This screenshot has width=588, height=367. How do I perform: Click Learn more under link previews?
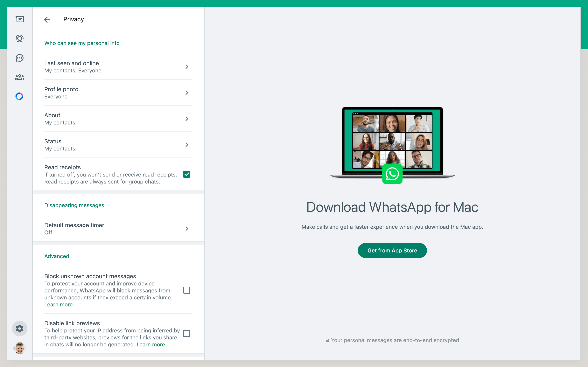[151, 344]
